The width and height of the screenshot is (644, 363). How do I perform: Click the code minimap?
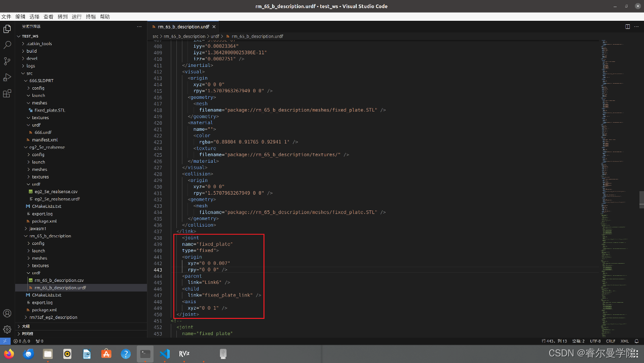tap(619, 188)
